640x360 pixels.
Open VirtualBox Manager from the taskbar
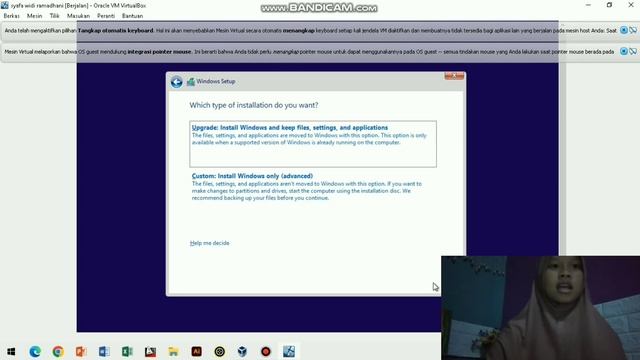tap(242, 351)
